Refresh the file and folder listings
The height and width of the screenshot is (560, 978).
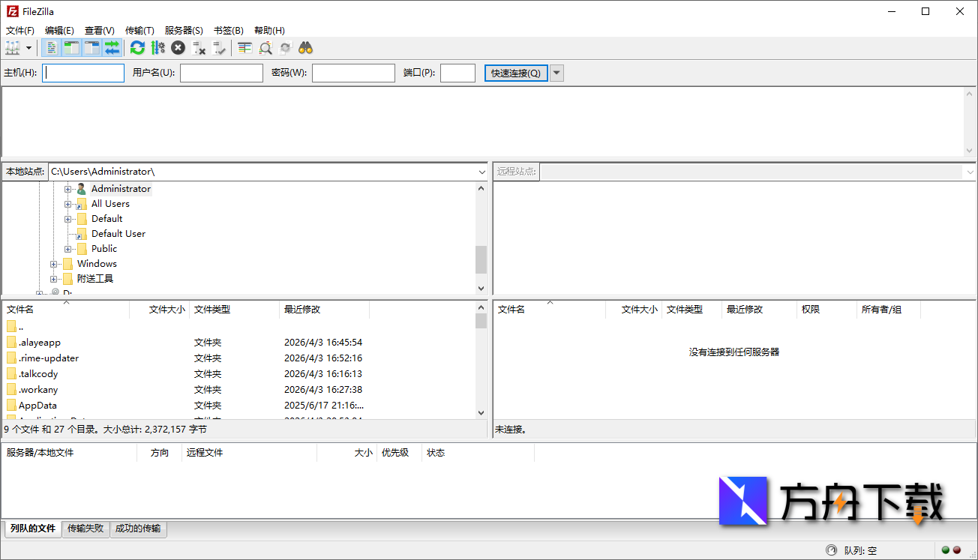[137, 47]
